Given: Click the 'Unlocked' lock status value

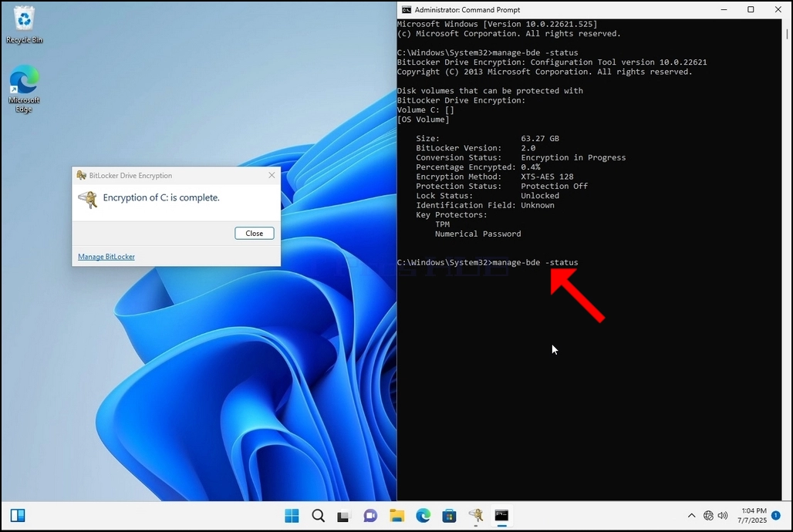Looking at the screenshot, I should point(540,196).
